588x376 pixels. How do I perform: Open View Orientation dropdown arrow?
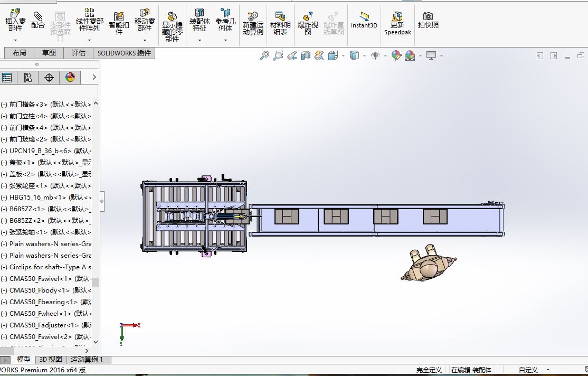click(343, 55)
